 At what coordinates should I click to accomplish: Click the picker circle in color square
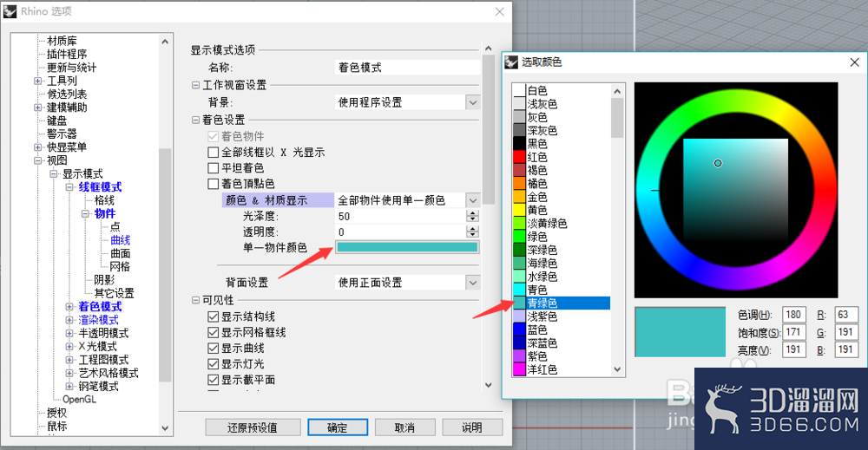click(x=718, y=163)
